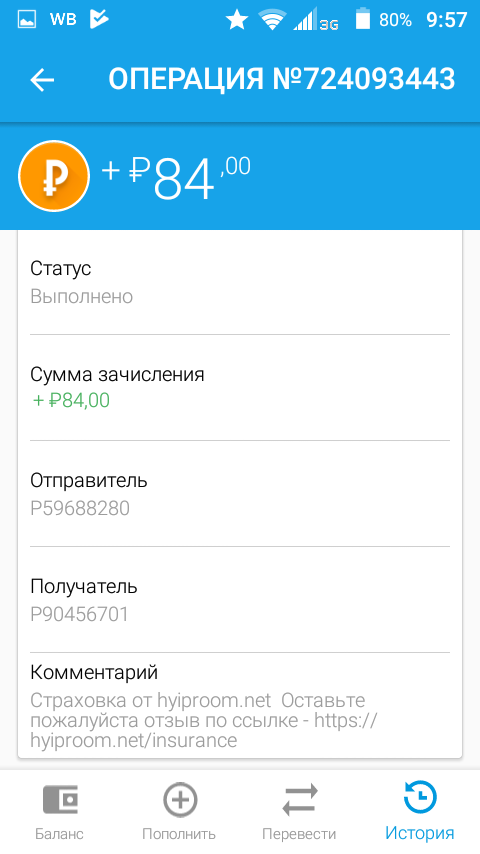The height and width of the screenshot is (854, 480).
Task: Tap the back arrow in header
Action: pyautogui.click(x=42, y=80)
